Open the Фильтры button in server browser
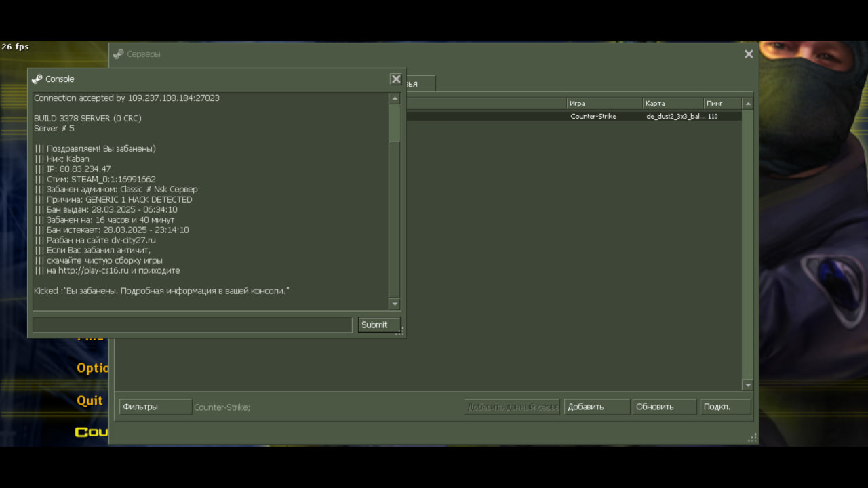The image size is (868, 488). point(155,407)
